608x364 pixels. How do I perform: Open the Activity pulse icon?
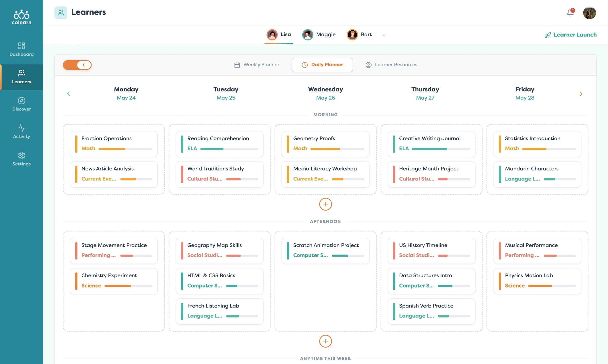[22, 128]
